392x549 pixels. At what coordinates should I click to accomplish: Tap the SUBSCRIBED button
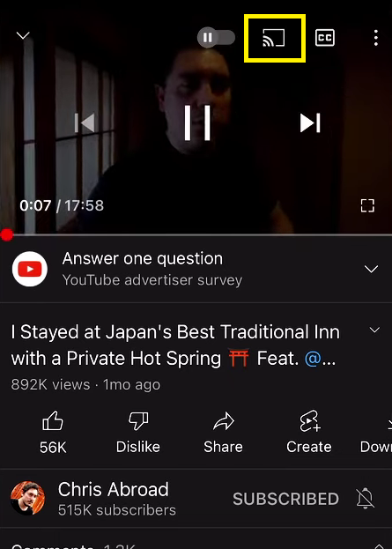[286, 499]
